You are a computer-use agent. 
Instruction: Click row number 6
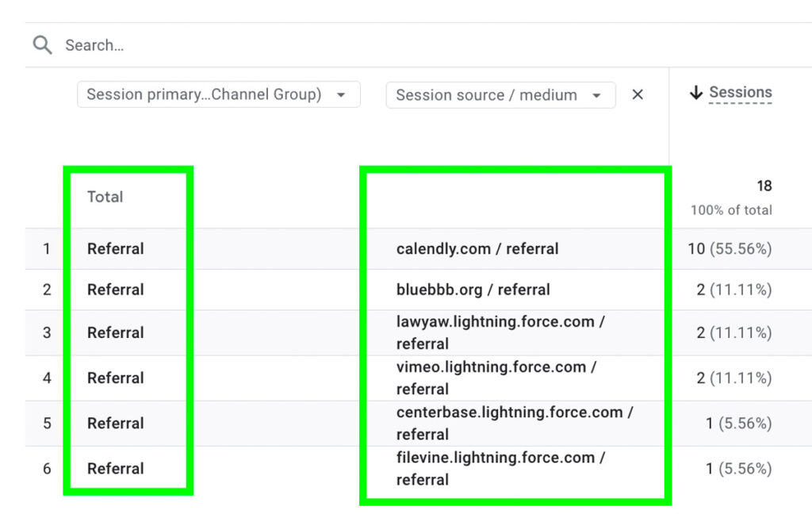(x=47, y=469)
